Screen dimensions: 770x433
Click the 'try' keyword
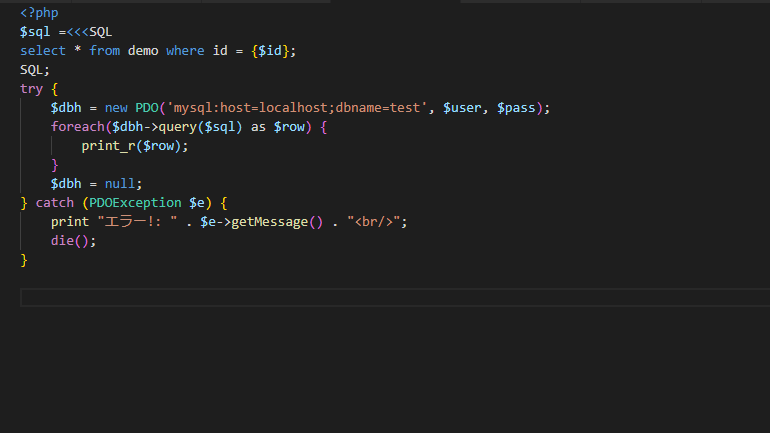[31, 89]
